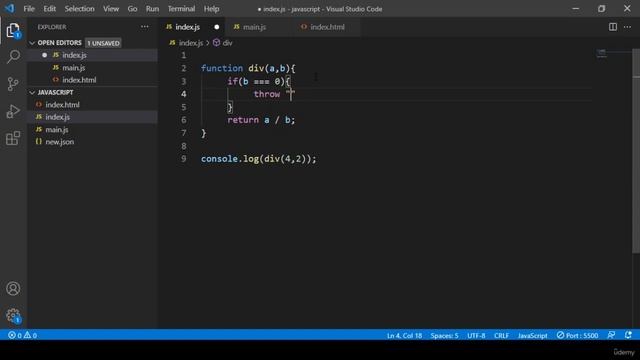The image size is (640, 360).
Task: Open Explorer views and more actions ellipsis
Action: 144,27
